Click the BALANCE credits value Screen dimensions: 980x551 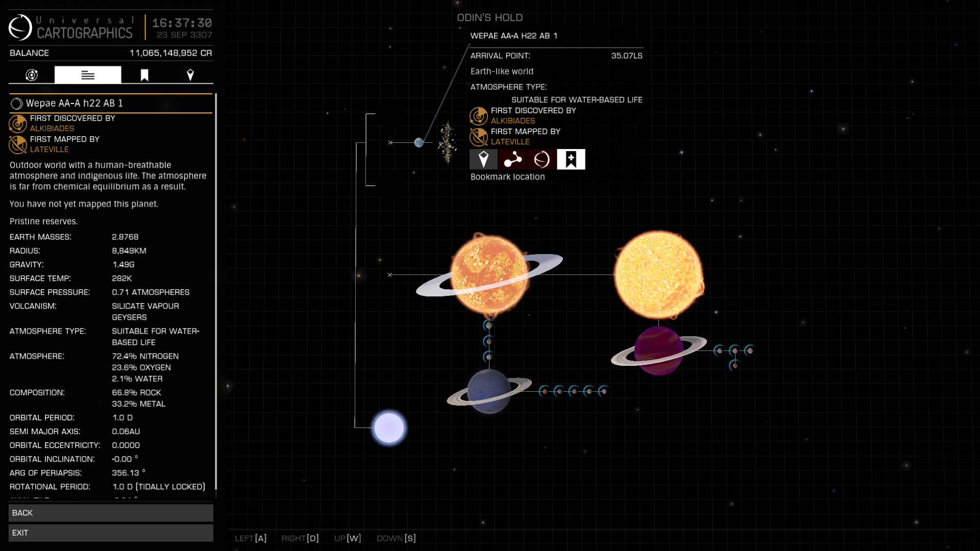pos(170,53)
